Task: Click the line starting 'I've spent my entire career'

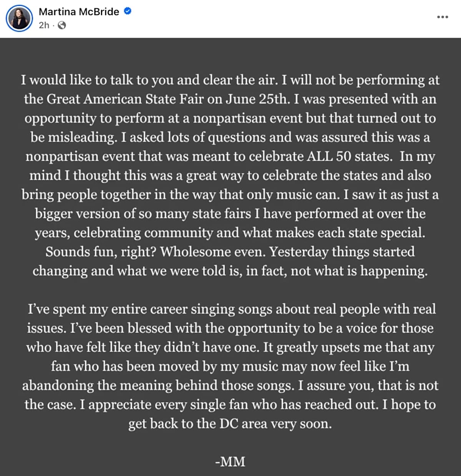Action: point(232,309)
